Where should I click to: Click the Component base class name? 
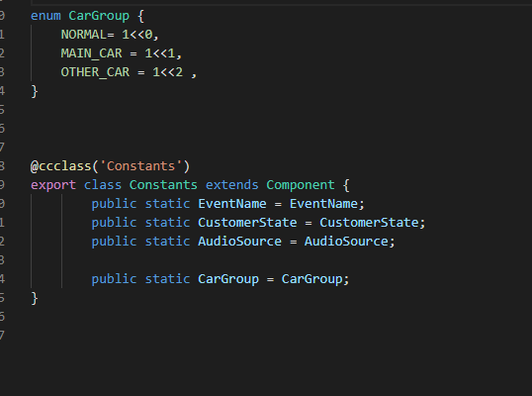coord(301,185)
